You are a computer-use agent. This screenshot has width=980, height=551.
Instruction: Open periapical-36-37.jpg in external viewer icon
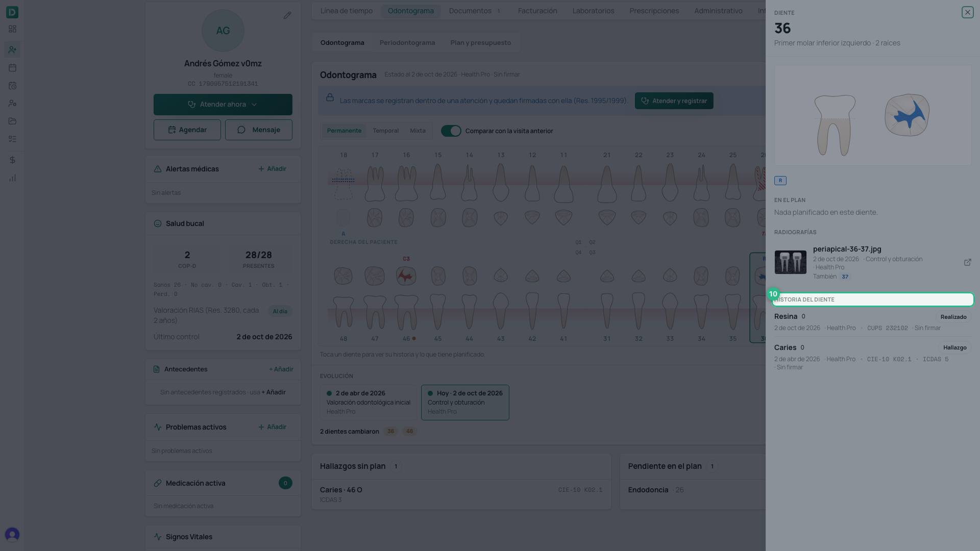pyautogui.click(x=967, y=262)
